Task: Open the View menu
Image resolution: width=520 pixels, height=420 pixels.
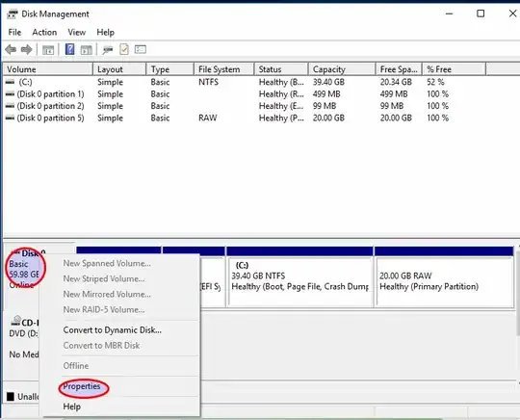Action: (x=77, y=32)
